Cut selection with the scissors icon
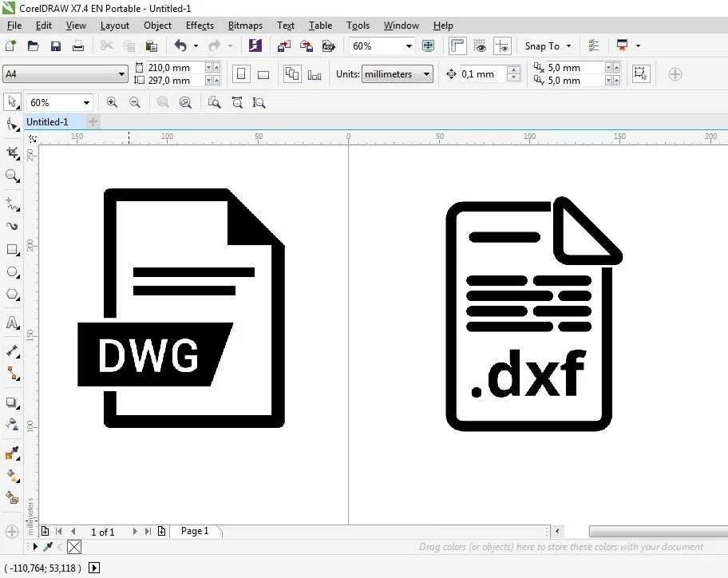 107,46
